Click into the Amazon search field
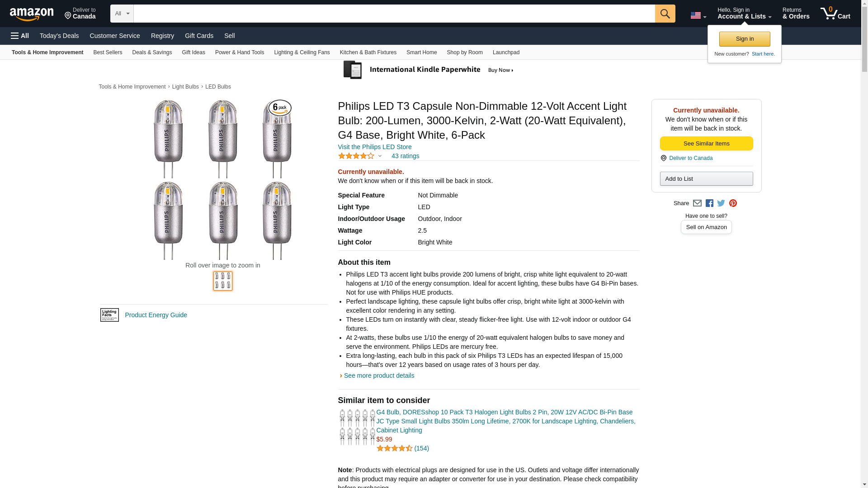This screenshot has height=488, width=868. (x=394, y=14)
